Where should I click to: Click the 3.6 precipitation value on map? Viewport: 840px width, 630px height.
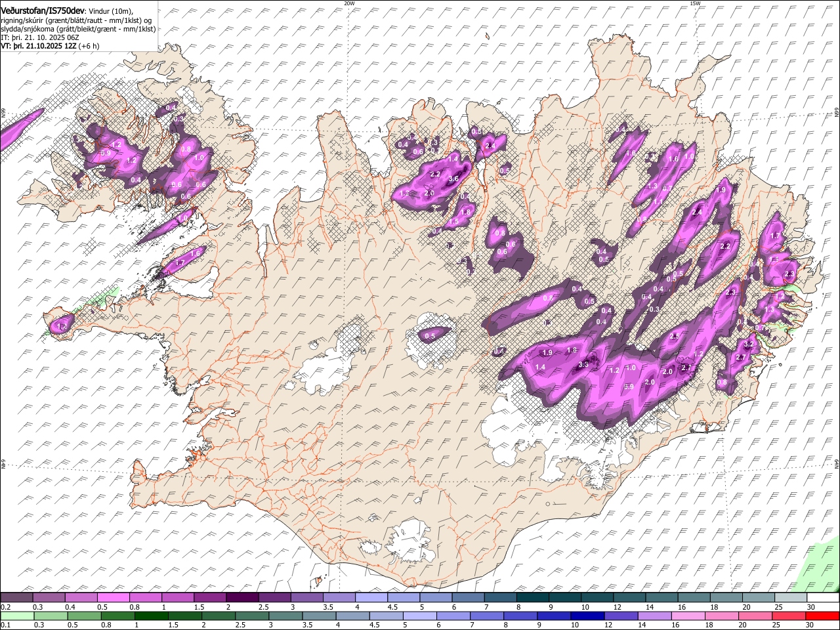click(x=453, y=178)
